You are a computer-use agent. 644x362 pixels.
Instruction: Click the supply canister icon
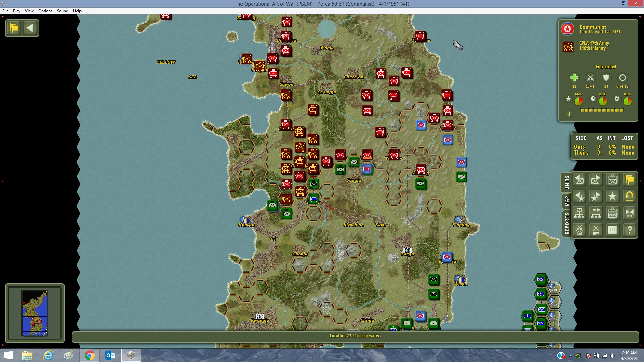click(617, 99)
